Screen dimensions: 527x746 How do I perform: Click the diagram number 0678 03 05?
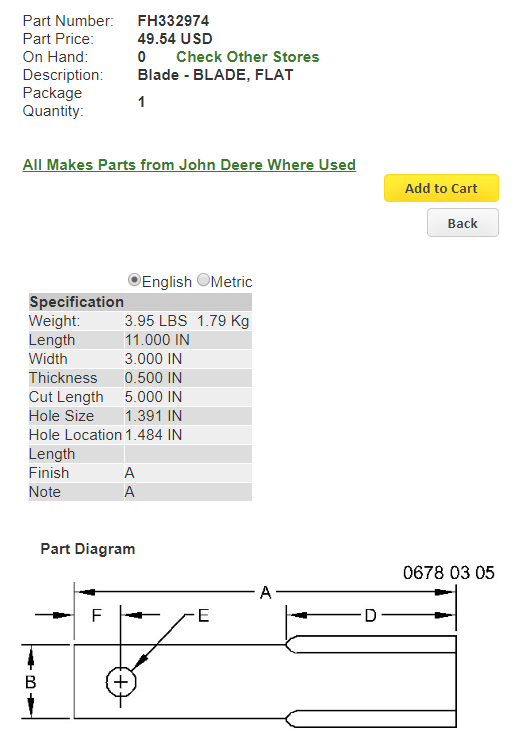pyautogui.click(x=449, y=572)
